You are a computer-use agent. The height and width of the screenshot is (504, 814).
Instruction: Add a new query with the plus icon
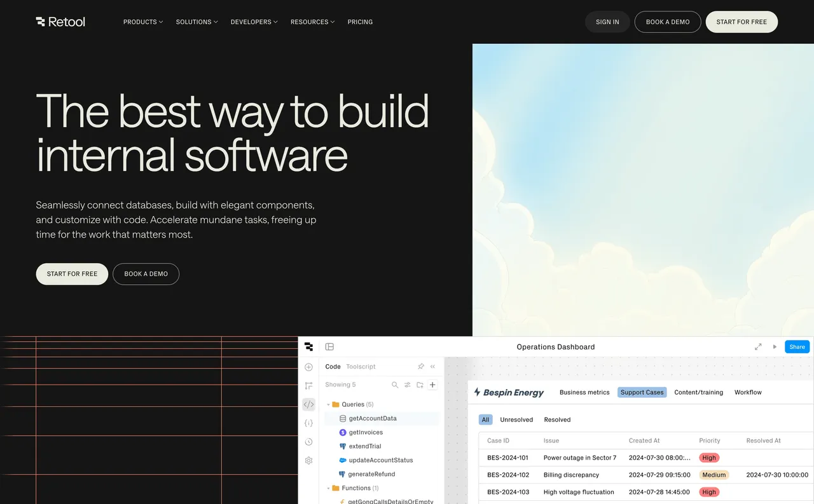pyautogui.click(x=432, y=385)
